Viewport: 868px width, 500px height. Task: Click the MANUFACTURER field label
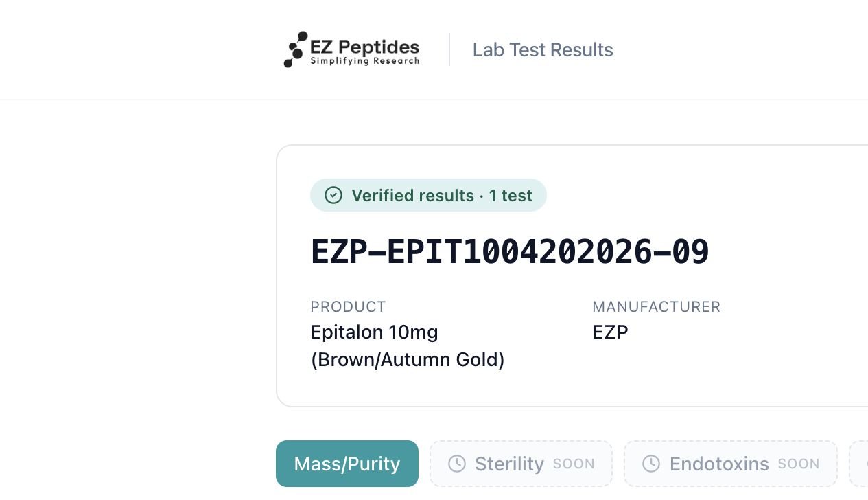pyautogui.click(x=657, y=306)
